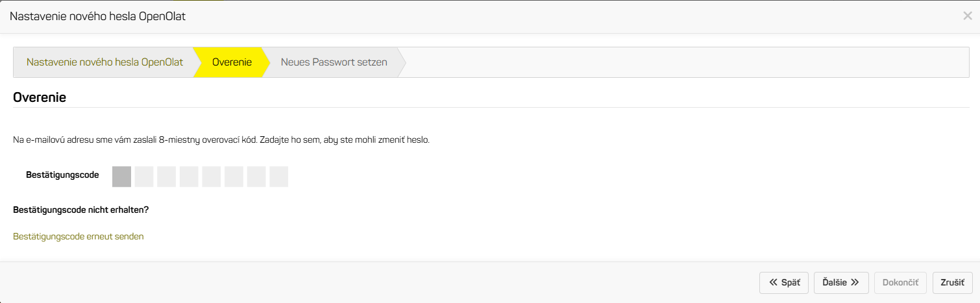Go to first wizard step Nastavenie nového hesla
980x303 pixels.
click(x=104, y=62)
